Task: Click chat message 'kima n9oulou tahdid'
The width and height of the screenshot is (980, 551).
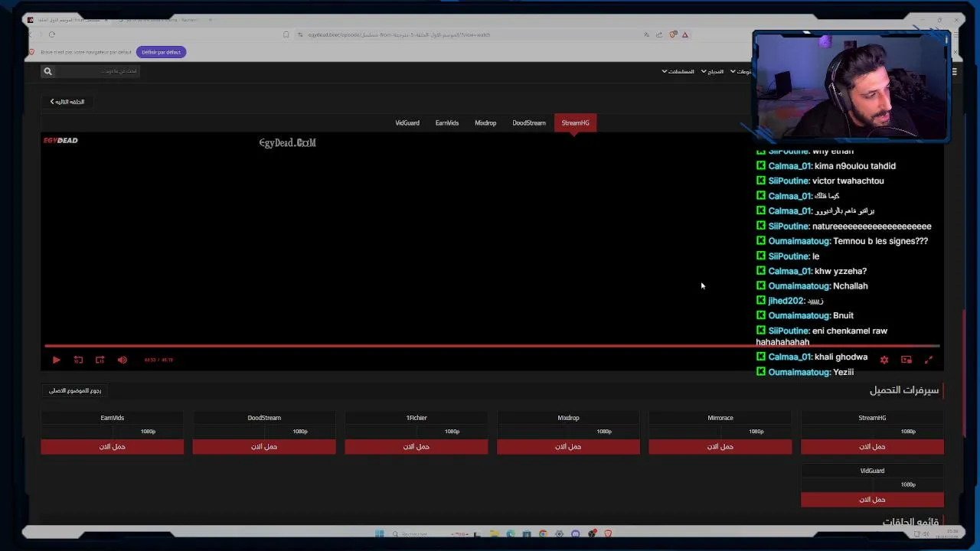Action: click(855, 166)
